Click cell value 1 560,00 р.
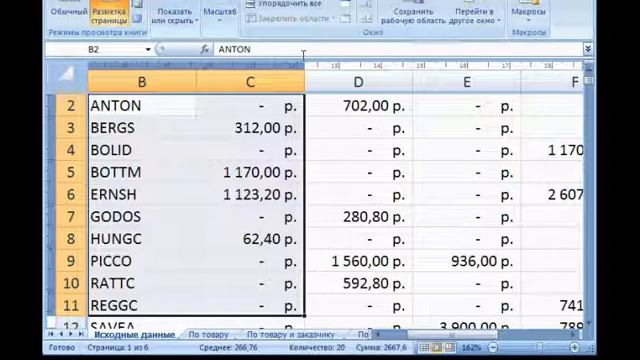 [359, 261]
